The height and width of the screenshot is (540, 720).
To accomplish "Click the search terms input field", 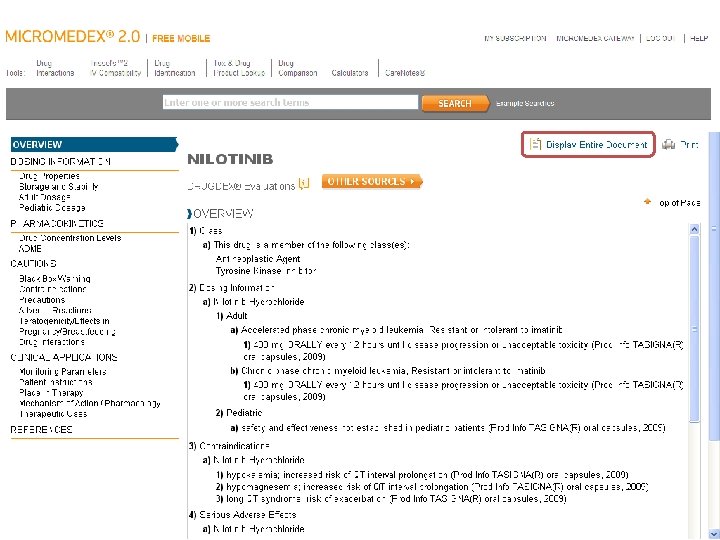I will coord(290,102).
